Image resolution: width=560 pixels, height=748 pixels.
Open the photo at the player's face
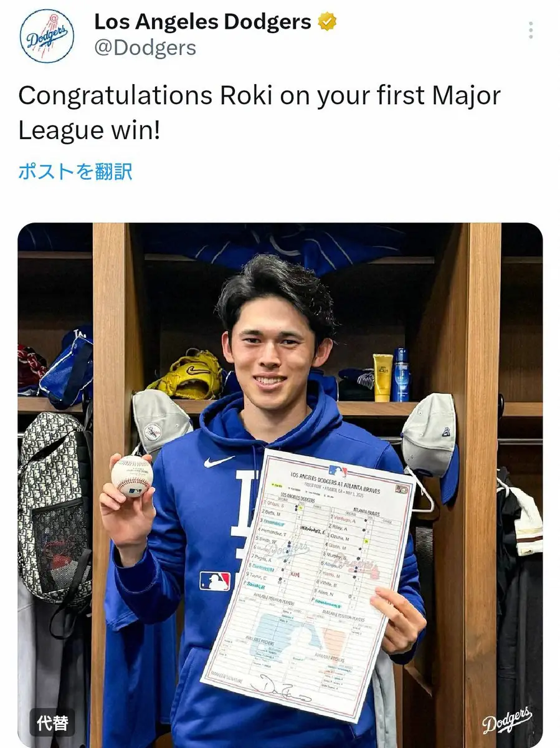[x=271, y=349]
